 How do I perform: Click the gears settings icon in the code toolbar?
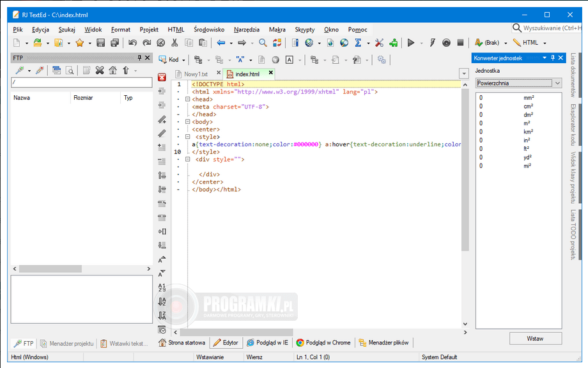[382, 59]
